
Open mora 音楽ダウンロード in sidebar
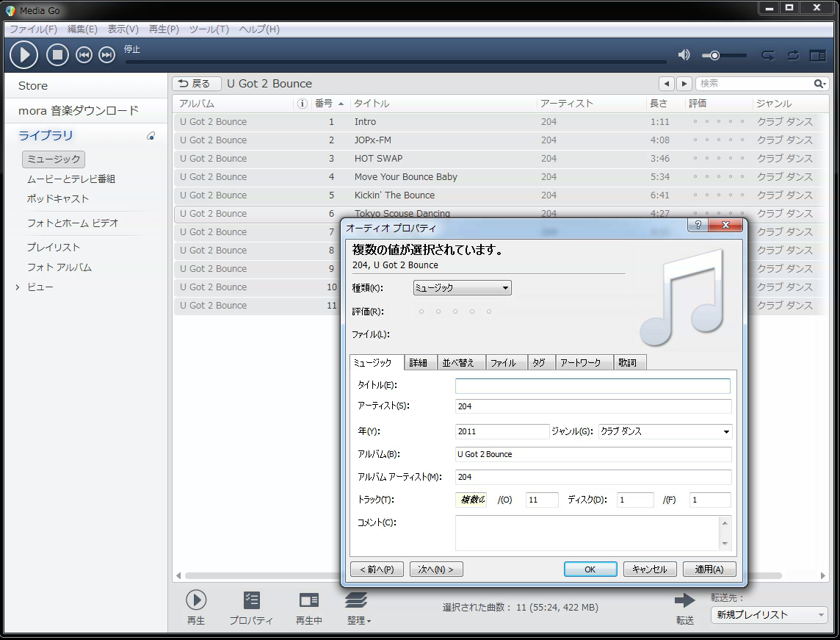click(79, 110)
